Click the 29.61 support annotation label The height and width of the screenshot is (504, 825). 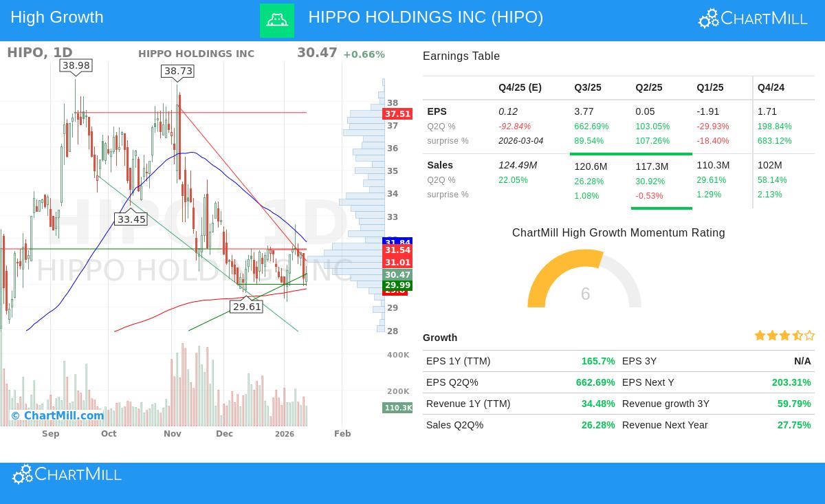coord(246,307)
